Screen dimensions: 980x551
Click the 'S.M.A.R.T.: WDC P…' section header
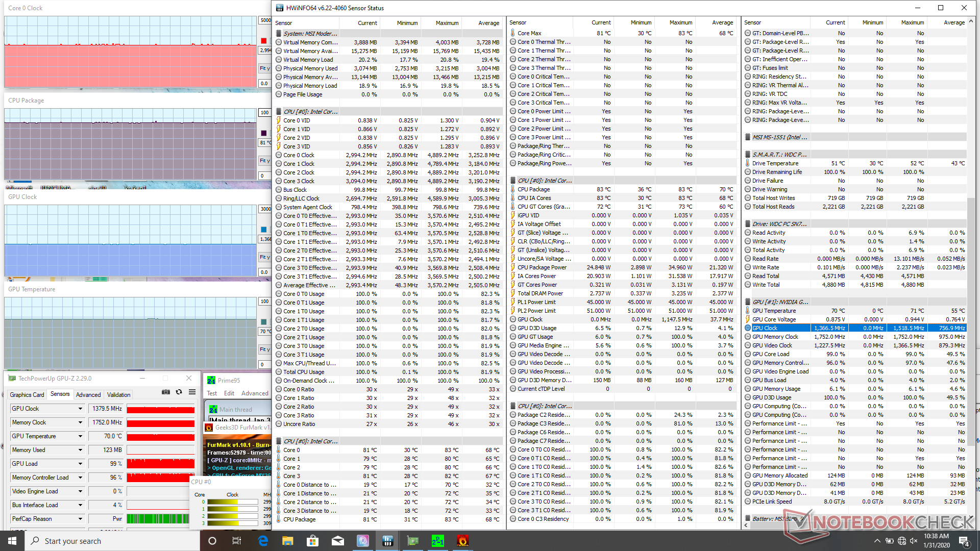(x=779, y=155)
